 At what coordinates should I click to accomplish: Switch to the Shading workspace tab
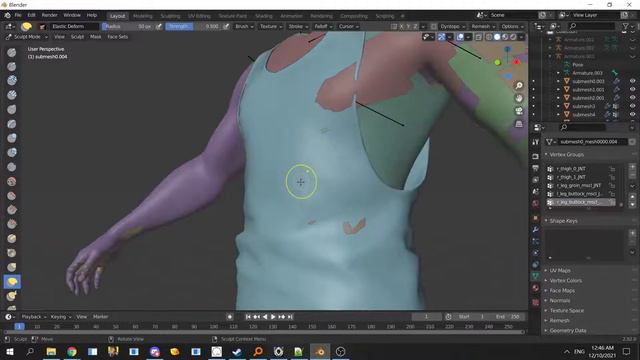[x=264, y=16]
